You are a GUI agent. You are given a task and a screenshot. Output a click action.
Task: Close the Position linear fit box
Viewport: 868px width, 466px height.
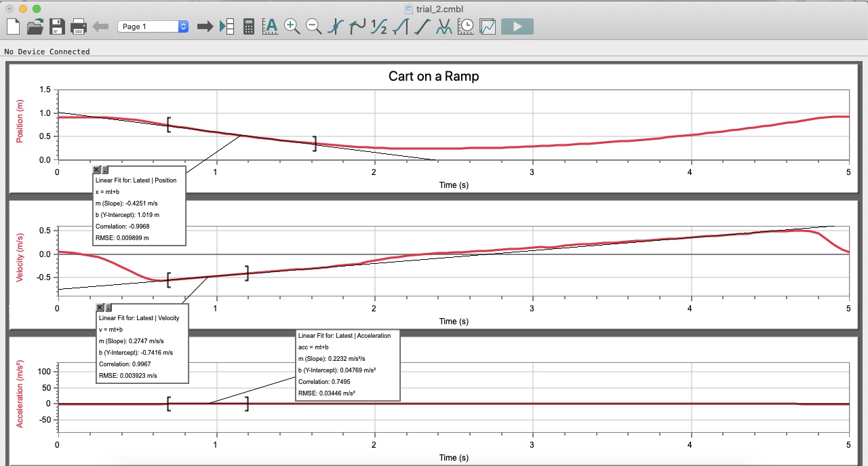coord(96,170)
